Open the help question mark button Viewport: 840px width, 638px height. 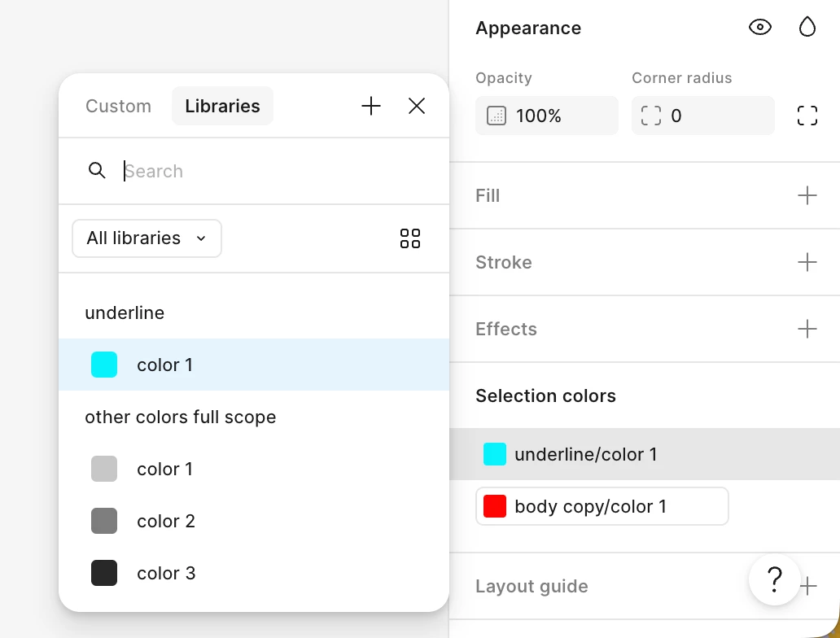coord(775,579)
